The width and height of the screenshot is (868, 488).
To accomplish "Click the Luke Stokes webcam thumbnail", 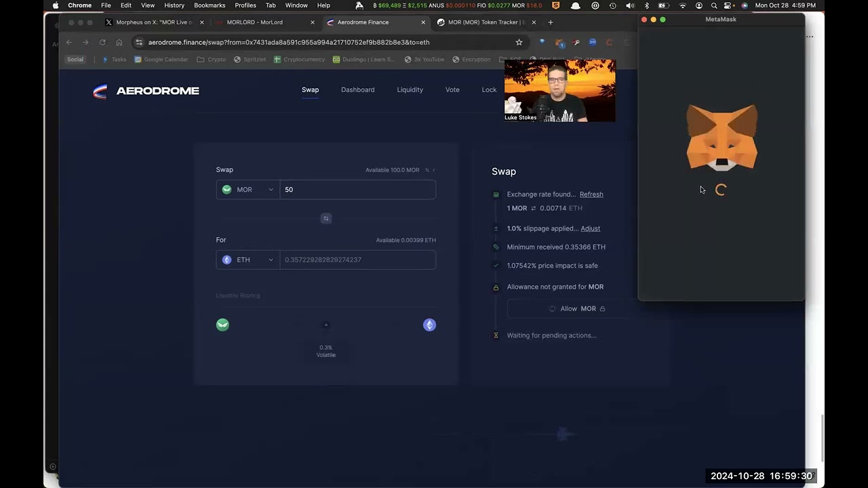I will pos(560,91).
